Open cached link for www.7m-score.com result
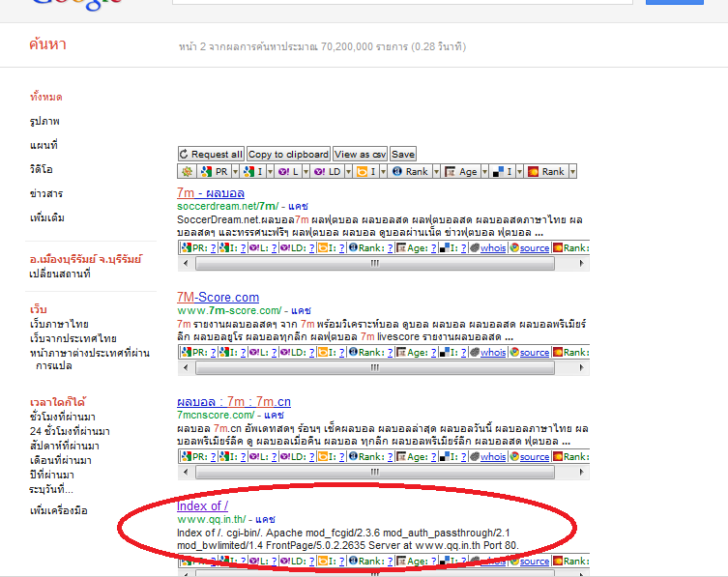The image size is (728, 577). click(301, 310)
